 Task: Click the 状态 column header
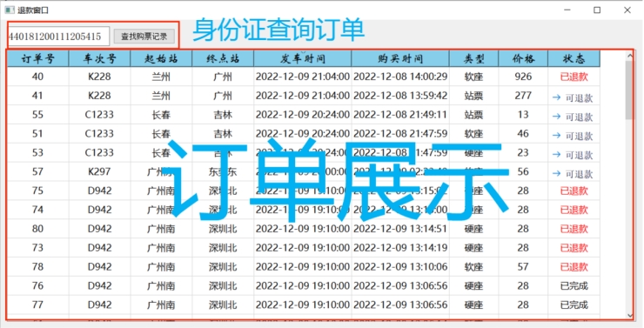pyautogui.click(x=574, y=58)
